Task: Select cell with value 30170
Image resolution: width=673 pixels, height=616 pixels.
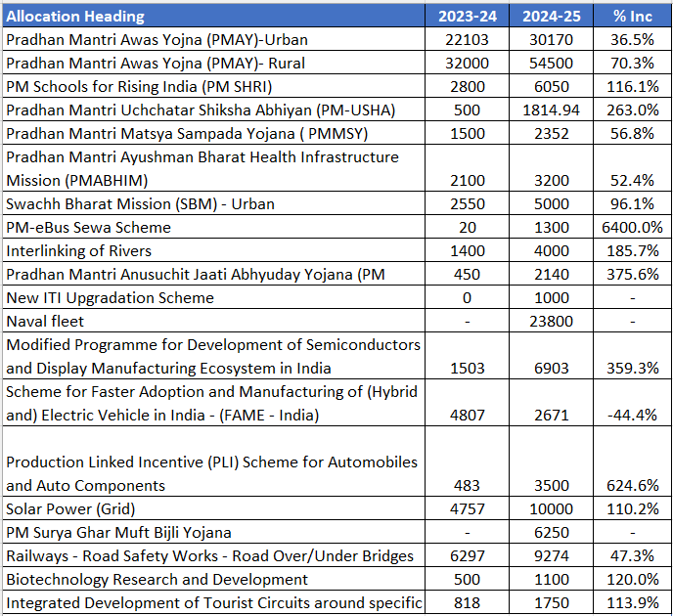Action: 551,39
